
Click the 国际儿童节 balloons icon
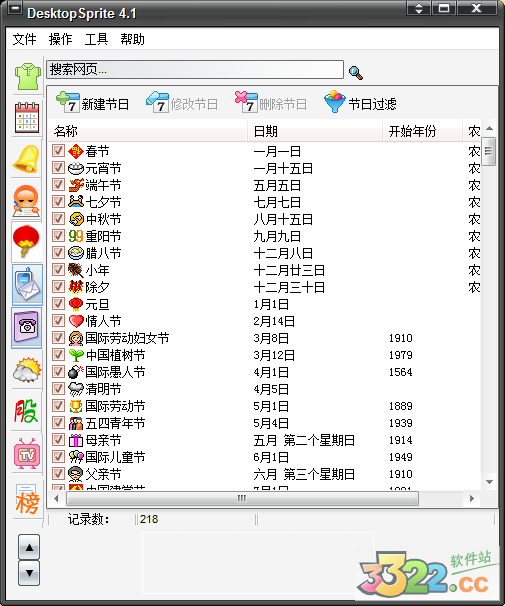[x=76, y=457]
